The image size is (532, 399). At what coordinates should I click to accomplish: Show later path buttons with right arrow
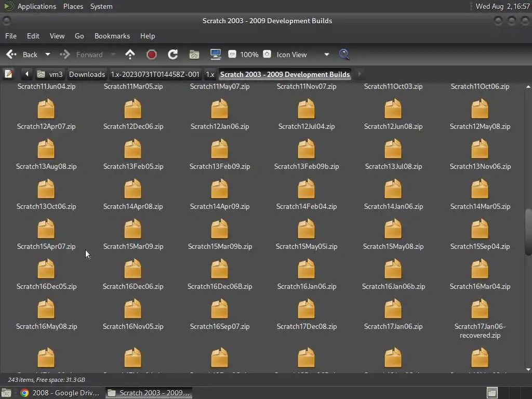[x=360, y=74]
